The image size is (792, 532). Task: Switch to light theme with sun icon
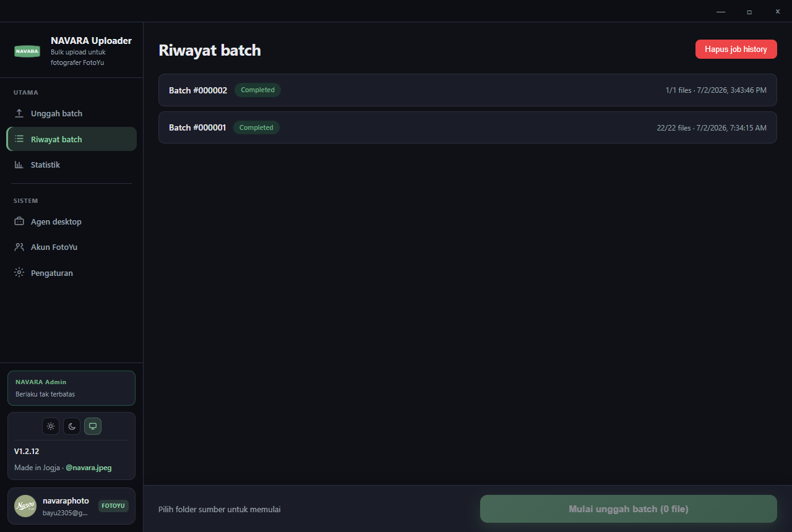51,426
